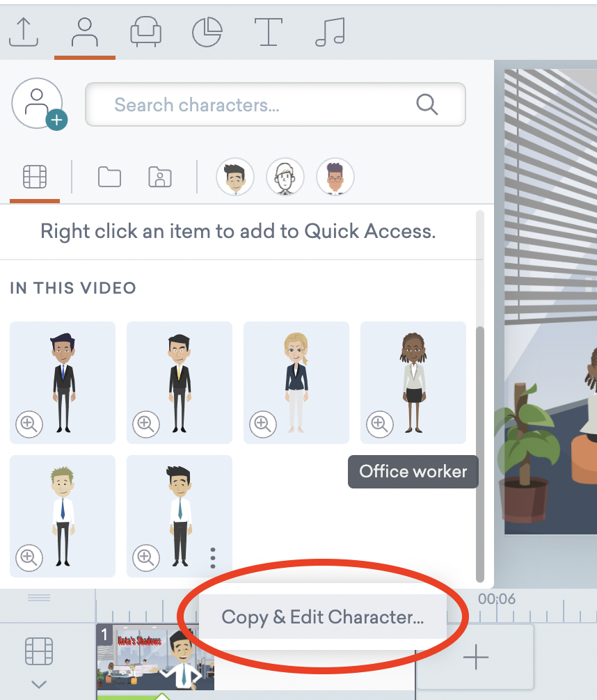This screenshot has width=597, height=700.
Task: Zoom preview of the blonde businesswoman character
Action: click(262, 424)
